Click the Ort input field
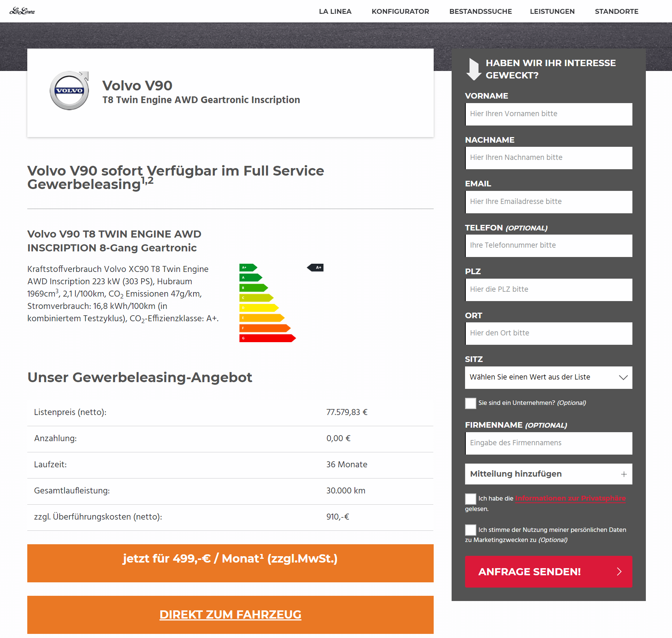Viewport: 672px width, 638px height. click(549, 333)
